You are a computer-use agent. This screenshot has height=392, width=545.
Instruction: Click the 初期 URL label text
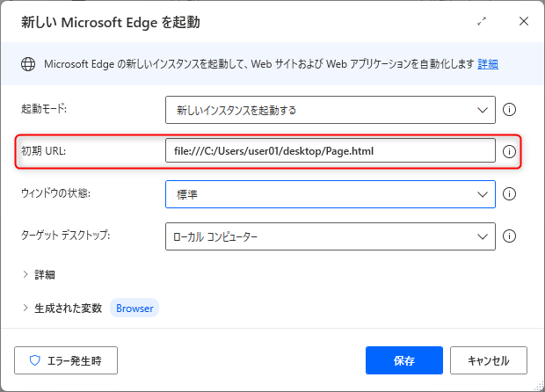(44, 151)
